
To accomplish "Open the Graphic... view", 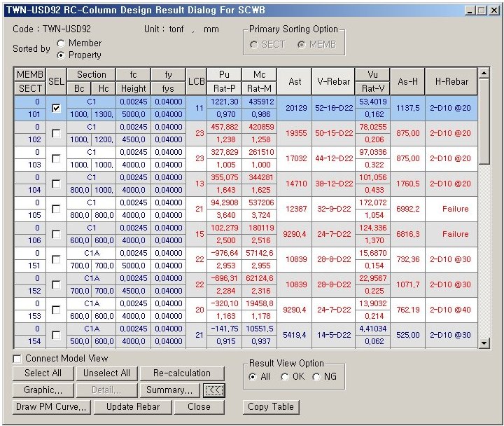I will [x=43, y=390].
